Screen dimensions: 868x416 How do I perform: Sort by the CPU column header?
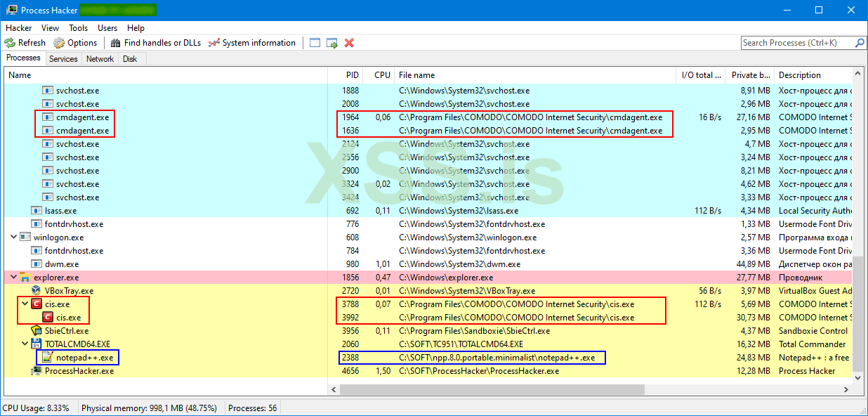[x=382, y=75]
